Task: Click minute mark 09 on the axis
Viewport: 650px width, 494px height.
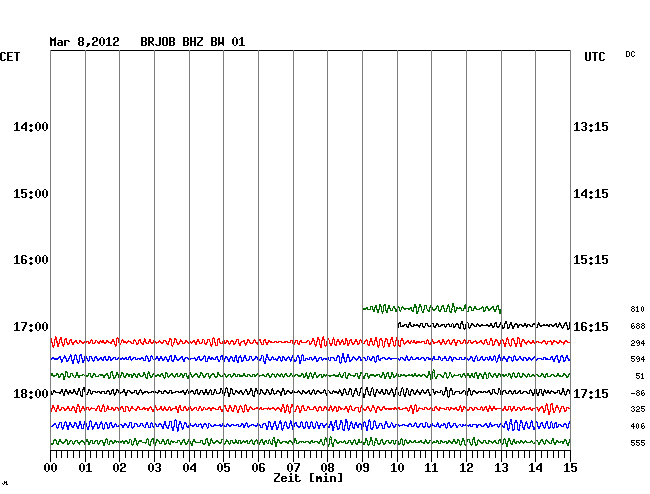Action: 362,468
